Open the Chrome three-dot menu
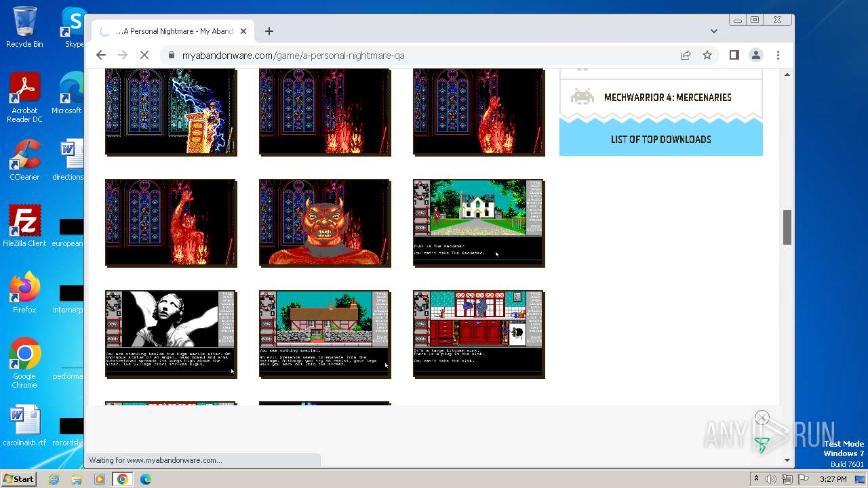The image size is (868, 488). coord(778,55)
